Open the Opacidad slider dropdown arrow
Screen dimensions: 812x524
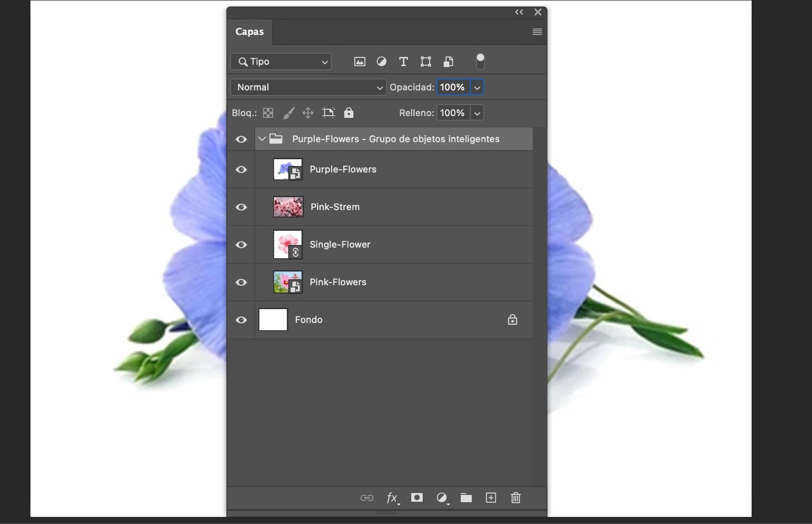477,87
